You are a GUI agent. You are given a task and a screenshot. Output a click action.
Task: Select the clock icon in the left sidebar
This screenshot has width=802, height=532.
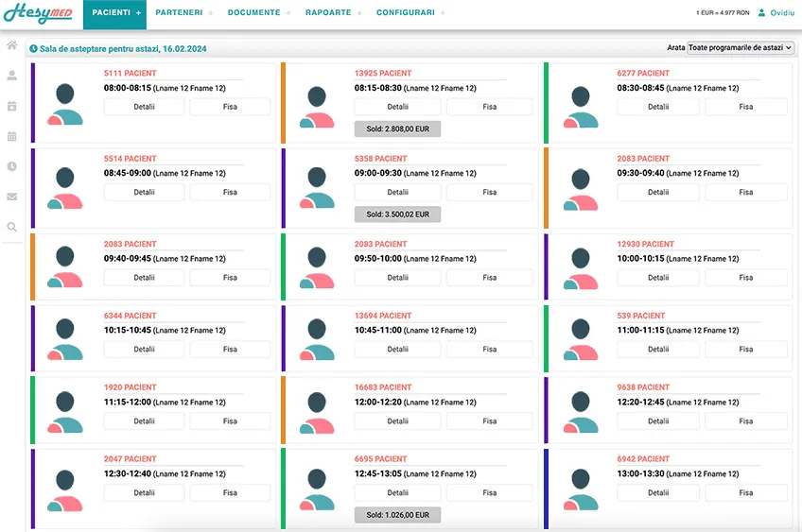pyautogui.click(x=11, y=166)
